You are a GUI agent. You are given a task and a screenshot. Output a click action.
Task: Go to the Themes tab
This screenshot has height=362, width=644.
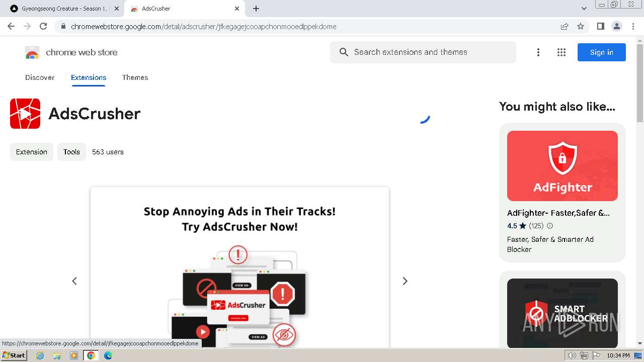coord(135,77)
